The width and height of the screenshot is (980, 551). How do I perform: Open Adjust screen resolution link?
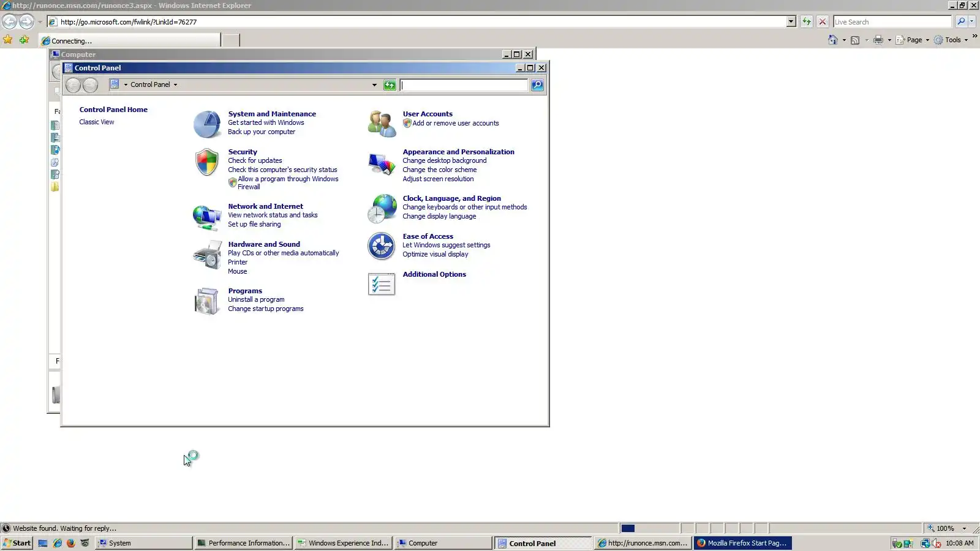point(438,179)
